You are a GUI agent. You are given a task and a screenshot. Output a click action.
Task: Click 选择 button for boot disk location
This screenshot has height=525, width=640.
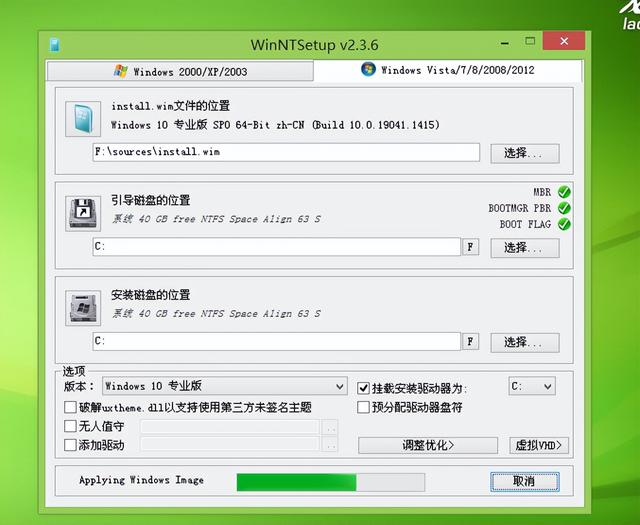click(x=525, y=248)
